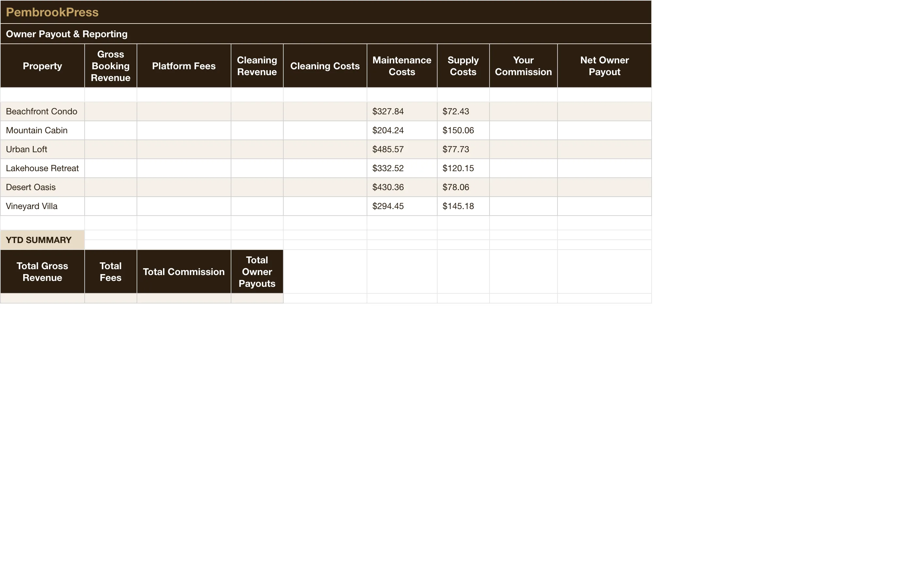Screen dimensions: 915x588
Task: Click the Net Owner Payout header
Action: (605, 66)
